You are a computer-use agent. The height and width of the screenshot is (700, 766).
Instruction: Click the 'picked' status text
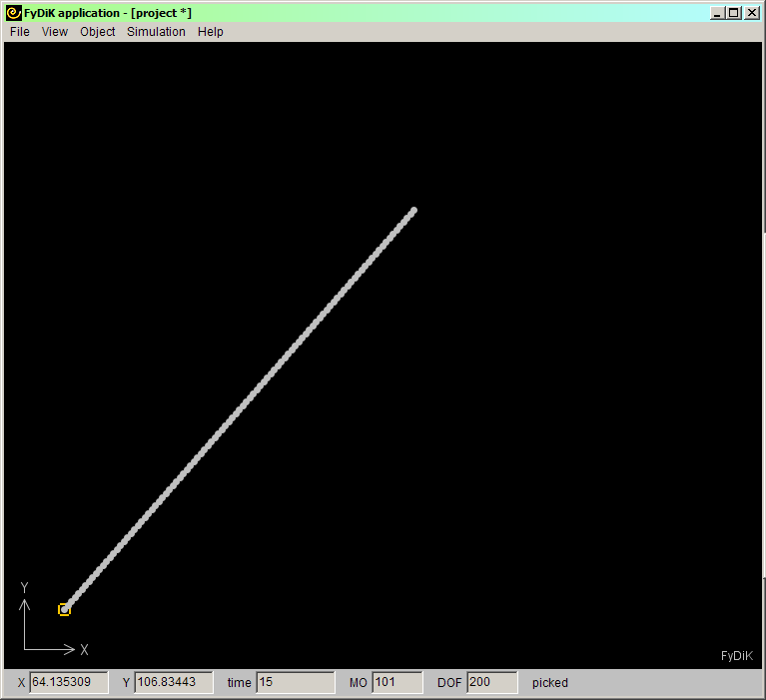click(x=550, y=683)
